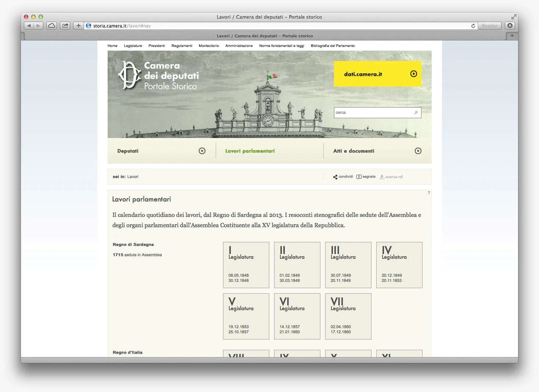Click the scarica rdf download link
Screen dimensions: 539x392
[x=391, y=177]
